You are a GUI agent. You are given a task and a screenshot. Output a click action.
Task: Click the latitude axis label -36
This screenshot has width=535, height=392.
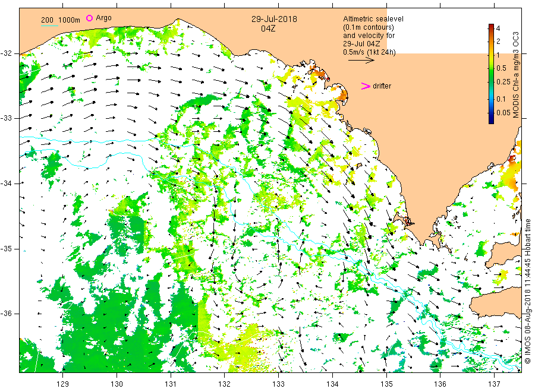tap(7, 314)
